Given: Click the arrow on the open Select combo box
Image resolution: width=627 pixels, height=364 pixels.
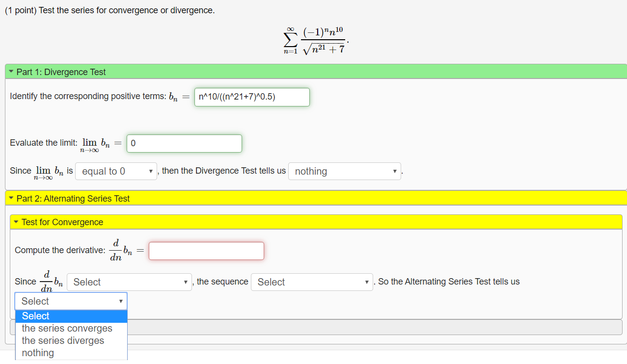Looking at the screenshot, I should [x=121, y=301].
